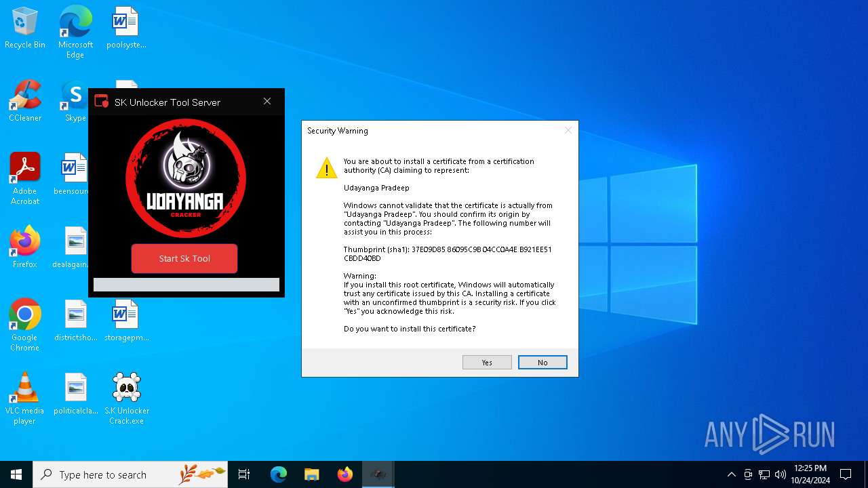Screen dimensions: 868x488
Task: Launch Firefox from desktop shortcut
Action: click(25, 248)
